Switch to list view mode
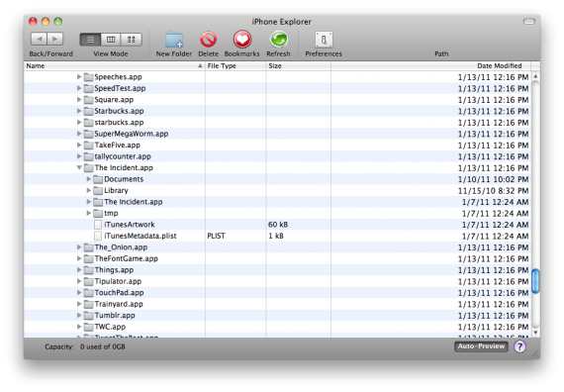 (x=90, y=40)
